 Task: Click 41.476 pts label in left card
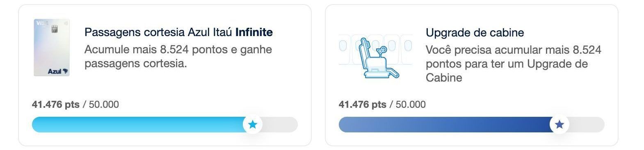pyautogui.click(x=55, y=105)
